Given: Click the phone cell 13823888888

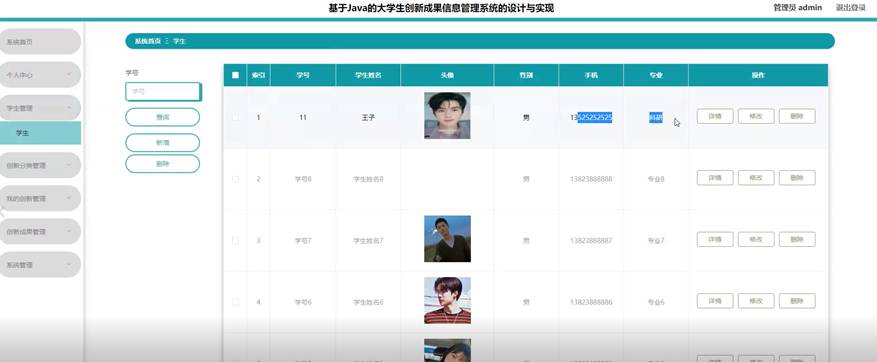Looking at the screenshot, I should 591,179.
